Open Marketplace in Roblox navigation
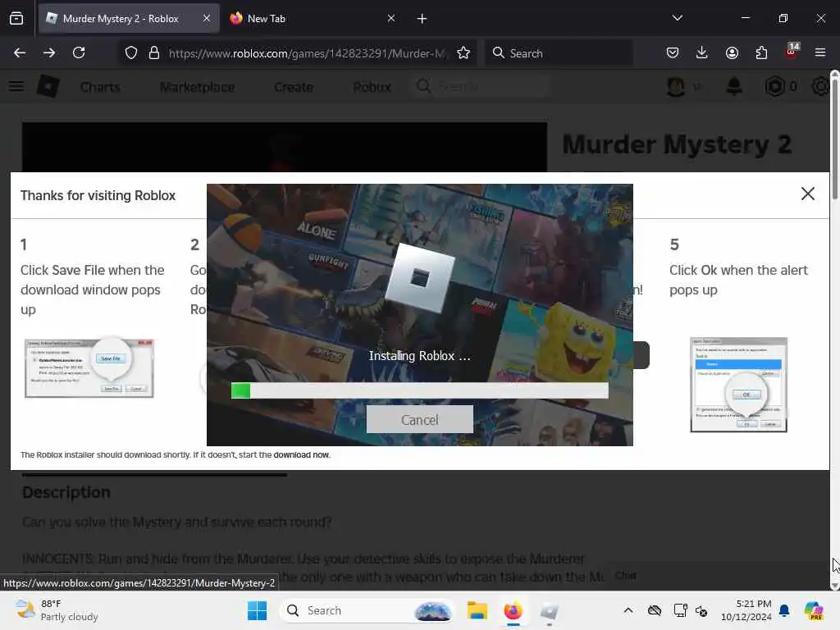The width and height of the screenshot is (840, 630). 197,87
